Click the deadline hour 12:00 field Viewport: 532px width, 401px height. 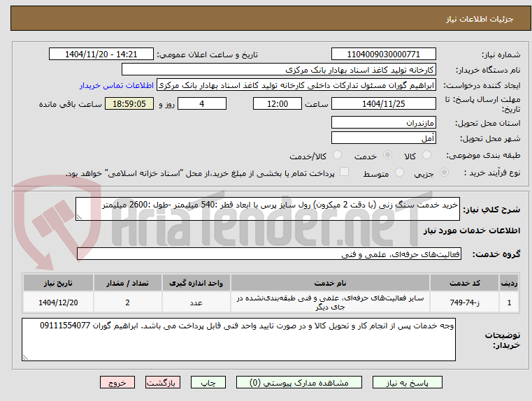coord(278,103)
